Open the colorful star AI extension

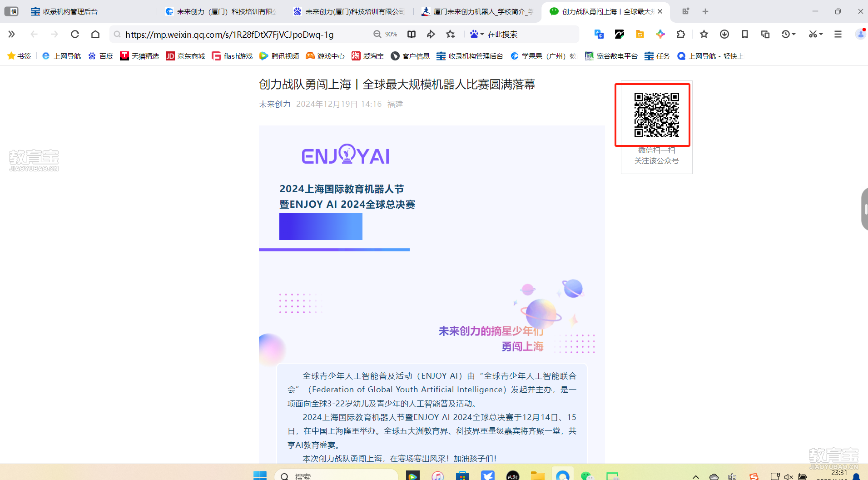point(660,34)
